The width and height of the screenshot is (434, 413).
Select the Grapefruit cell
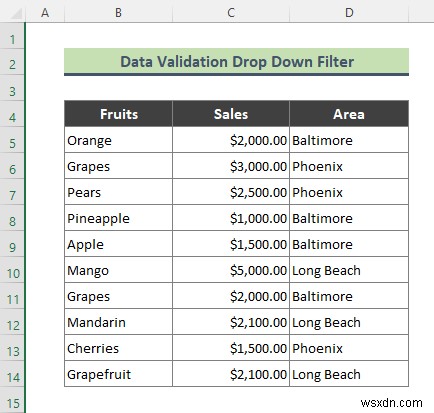coord(118,374)
